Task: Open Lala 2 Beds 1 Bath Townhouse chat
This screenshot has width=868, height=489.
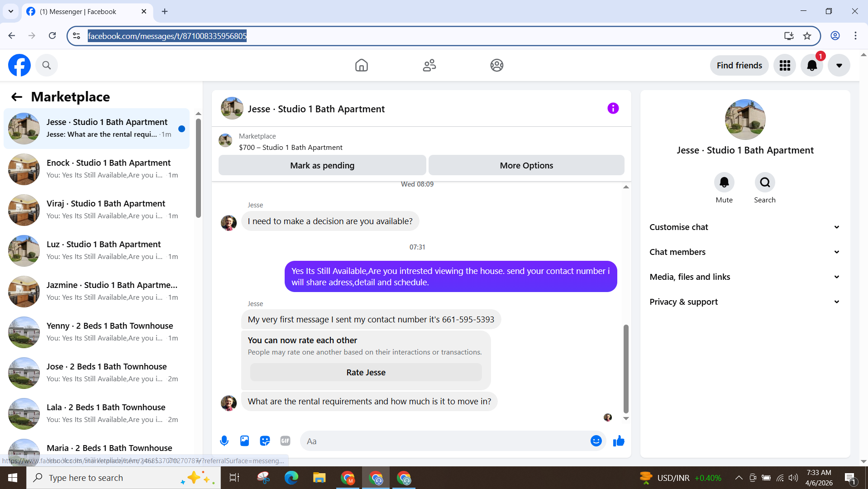Action: coord(96,414)
